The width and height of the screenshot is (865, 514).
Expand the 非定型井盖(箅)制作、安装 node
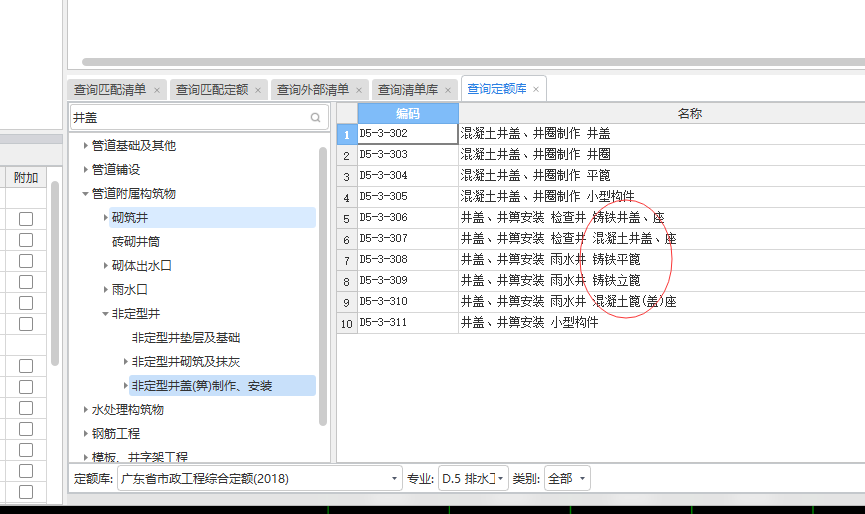click(x=125, y=386)
